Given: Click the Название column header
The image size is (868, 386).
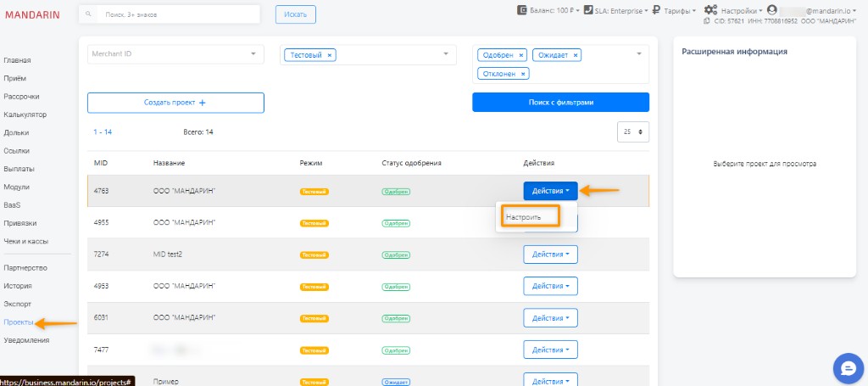Looking at the screenshot, I should coord(169,164).
